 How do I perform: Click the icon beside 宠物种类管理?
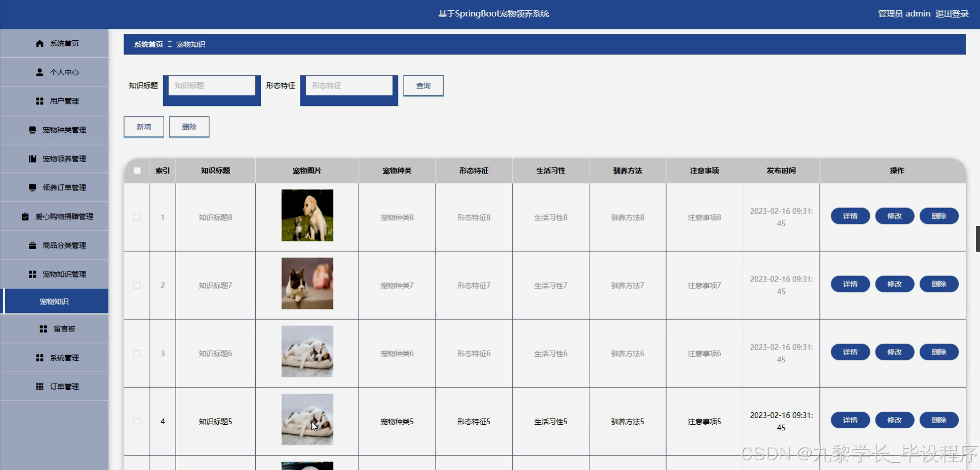[32, 130]
